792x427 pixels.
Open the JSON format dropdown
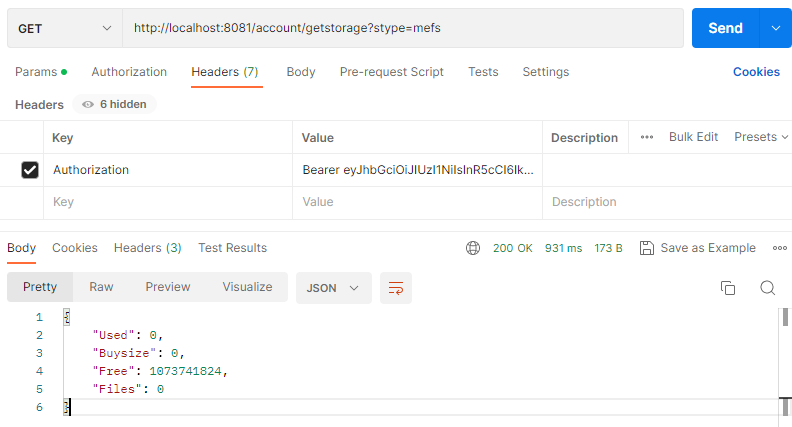(x=334, y=288)
